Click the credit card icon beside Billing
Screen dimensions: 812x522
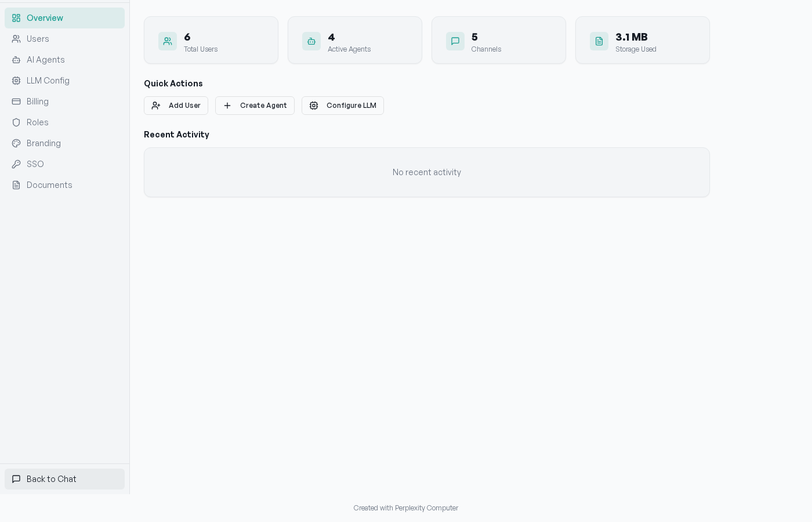point(17,101)
